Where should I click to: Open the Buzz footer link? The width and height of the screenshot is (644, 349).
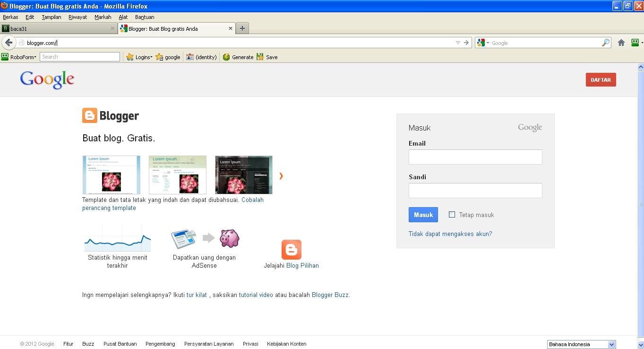click(x=88, y=344)
